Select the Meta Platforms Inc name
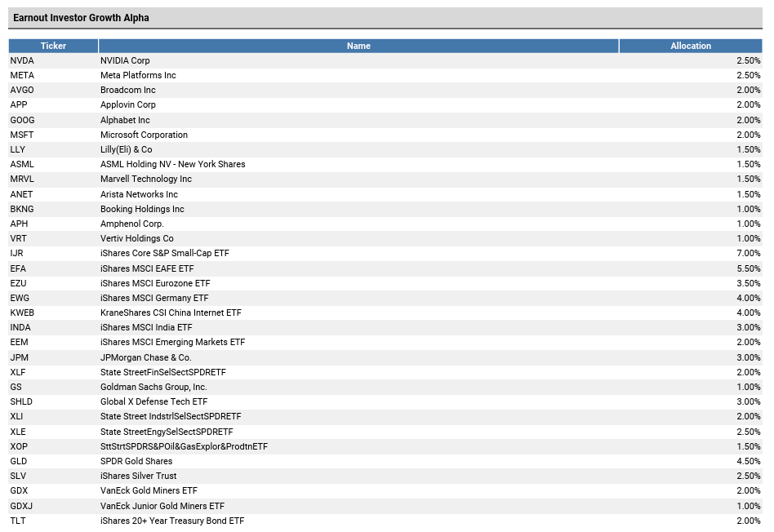774x532 pixels. pos(138,76)
